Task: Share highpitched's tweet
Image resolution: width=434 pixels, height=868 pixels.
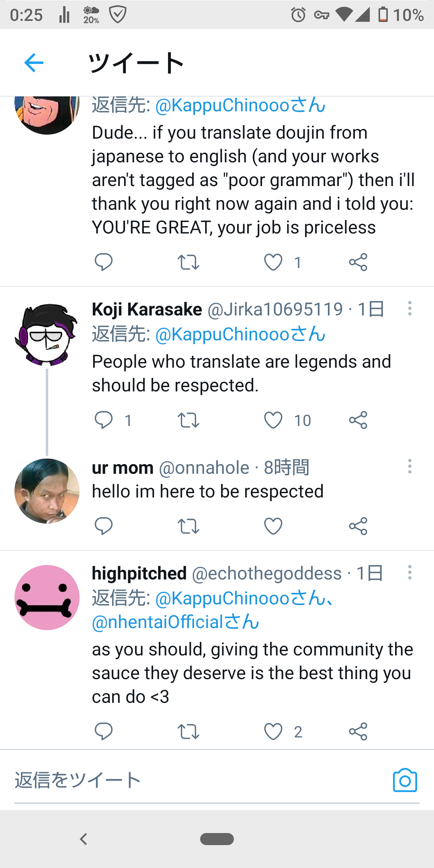Action: click(x=358, y=731)
